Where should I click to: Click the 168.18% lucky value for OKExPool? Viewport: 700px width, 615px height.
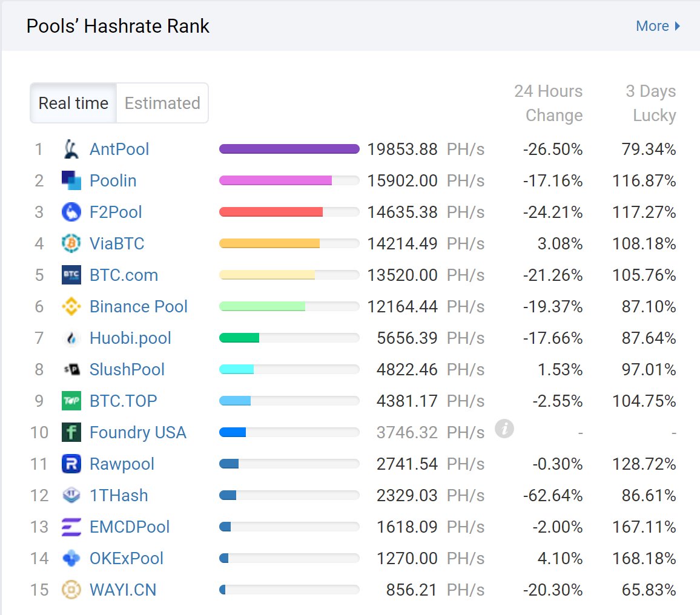pos(644,558)
